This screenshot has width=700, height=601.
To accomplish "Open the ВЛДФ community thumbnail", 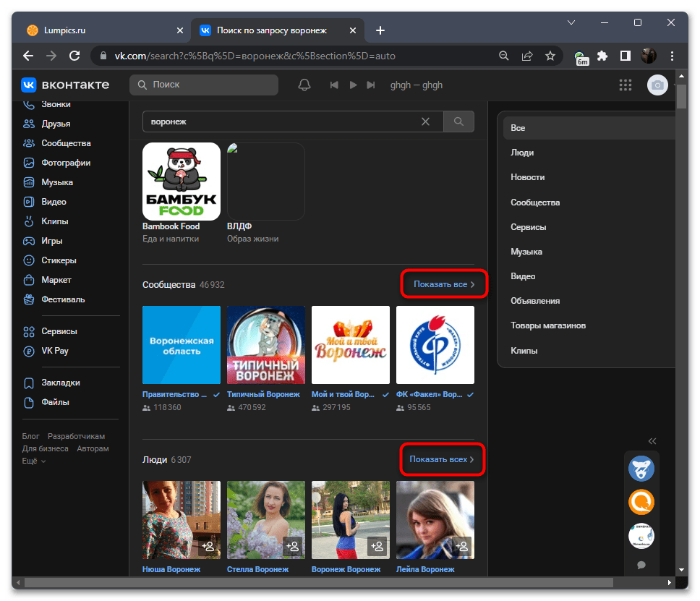I will tap(266, 182).
